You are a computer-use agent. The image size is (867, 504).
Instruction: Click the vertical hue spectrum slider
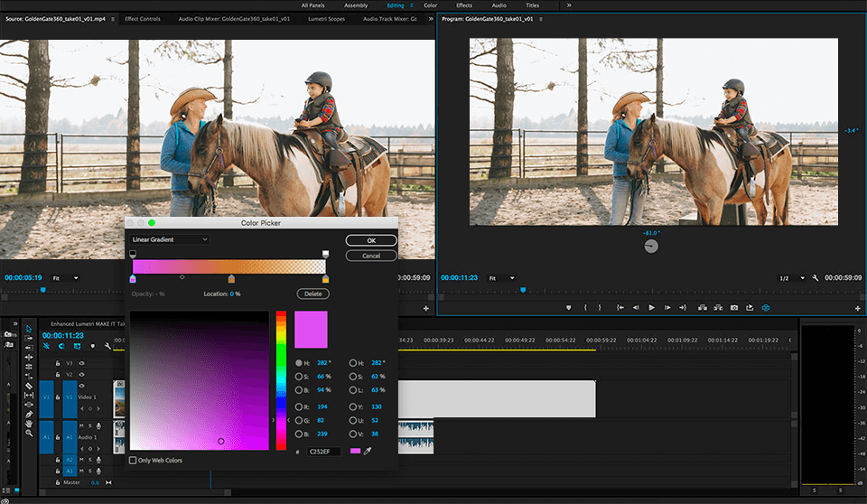pyautogui.click(x=281, y=380)
